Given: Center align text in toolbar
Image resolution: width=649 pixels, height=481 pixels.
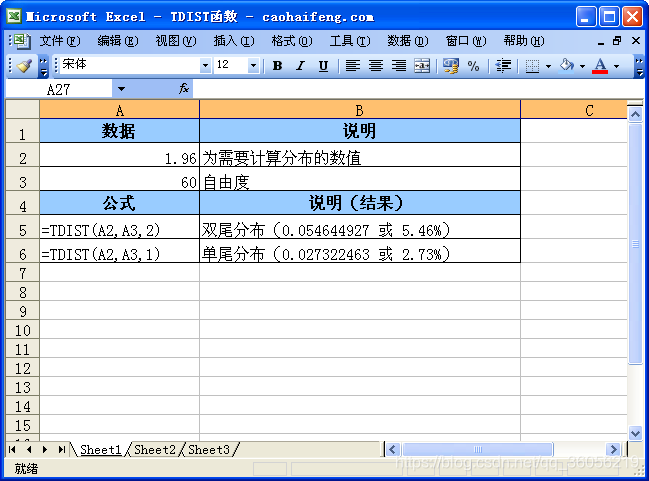Looking at the screenshot, I should click(x=375, y=66).
